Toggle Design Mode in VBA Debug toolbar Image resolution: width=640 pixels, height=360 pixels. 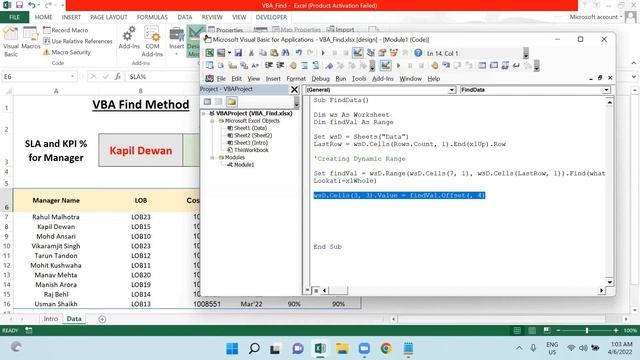[x=385, y=65]
